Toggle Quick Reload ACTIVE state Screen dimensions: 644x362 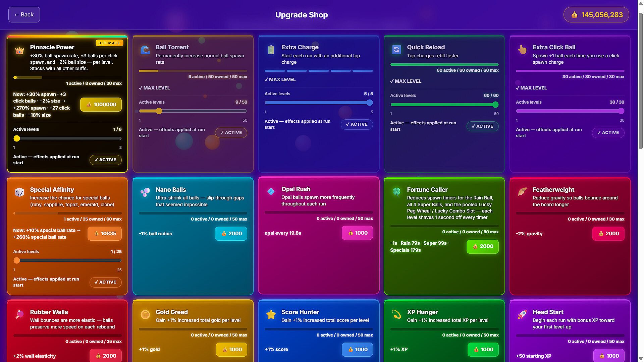pyautogui.click(x=482, y=126)
